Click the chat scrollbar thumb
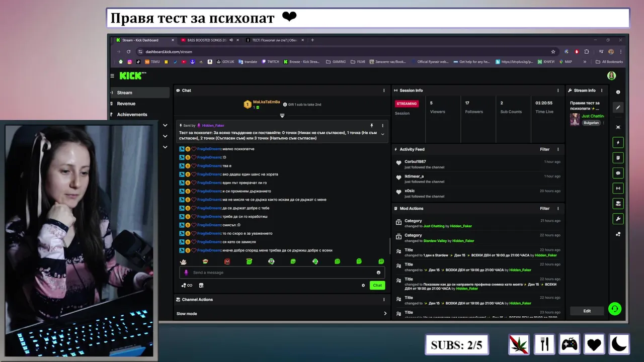Image resolution: width=644 pixels, height=362 pixels. (x=389, y=246)
